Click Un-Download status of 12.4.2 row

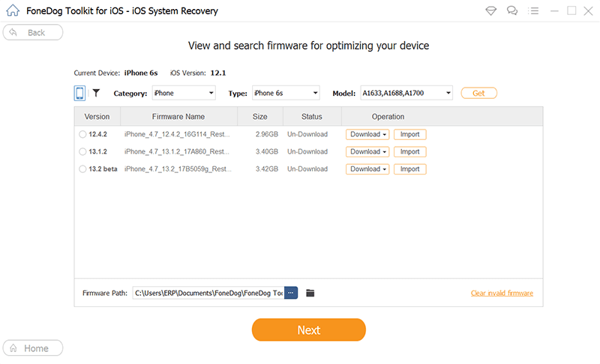[x=307, y=135]
